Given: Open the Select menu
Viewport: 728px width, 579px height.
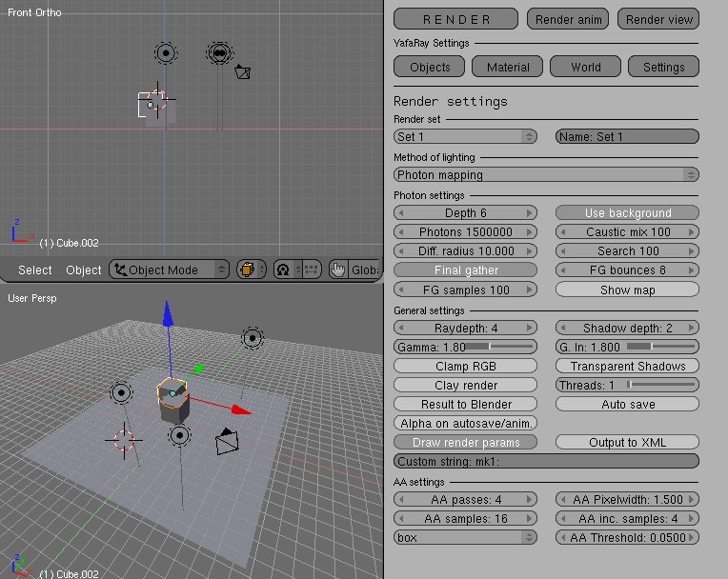Looking at the screenshot, I should pyautogui.click(x=35, y=270).
